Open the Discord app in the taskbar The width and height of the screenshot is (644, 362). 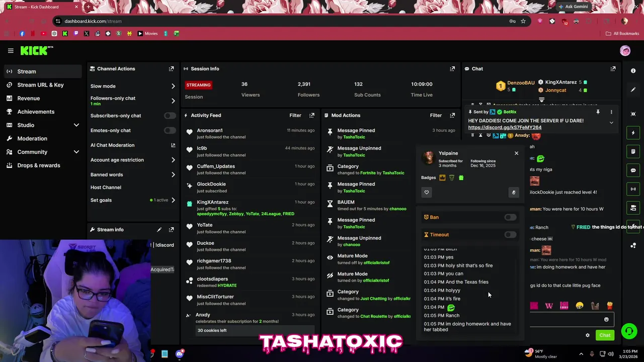click(179, 354)
